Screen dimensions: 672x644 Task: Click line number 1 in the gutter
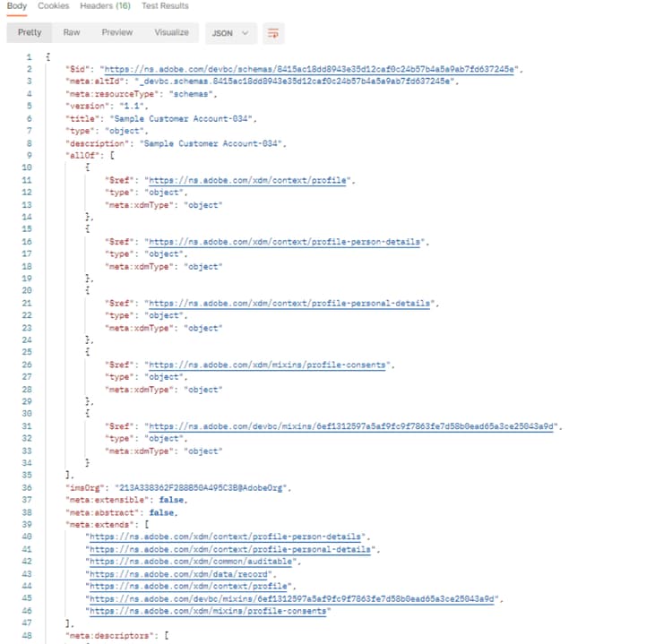pyautogui.click(x=30, y=57)
